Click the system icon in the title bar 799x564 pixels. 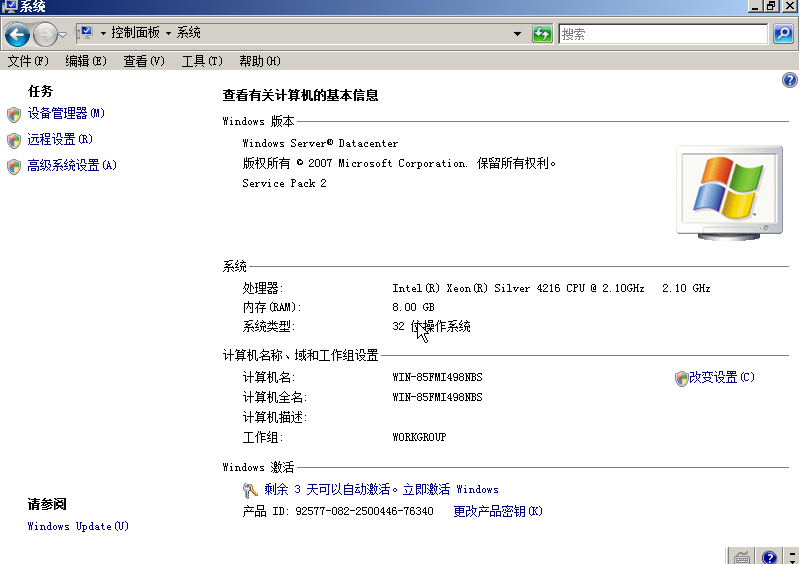[x=9, y=7]
